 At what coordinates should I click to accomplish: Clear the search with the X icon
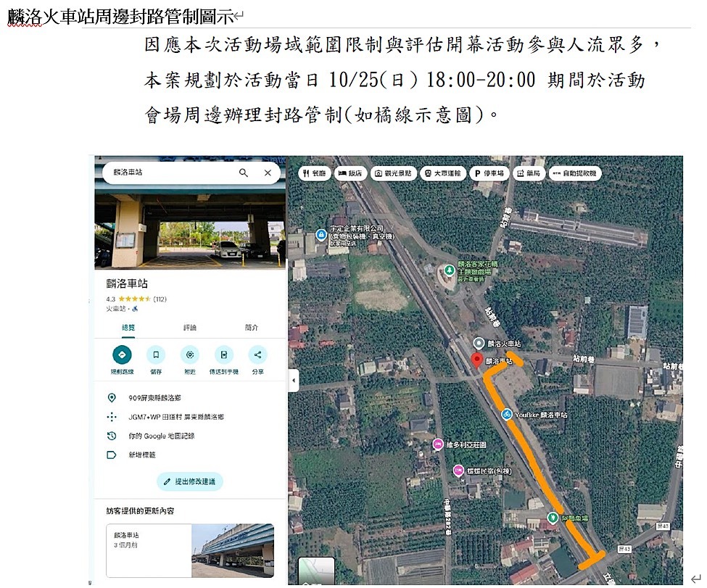[268, 173]
